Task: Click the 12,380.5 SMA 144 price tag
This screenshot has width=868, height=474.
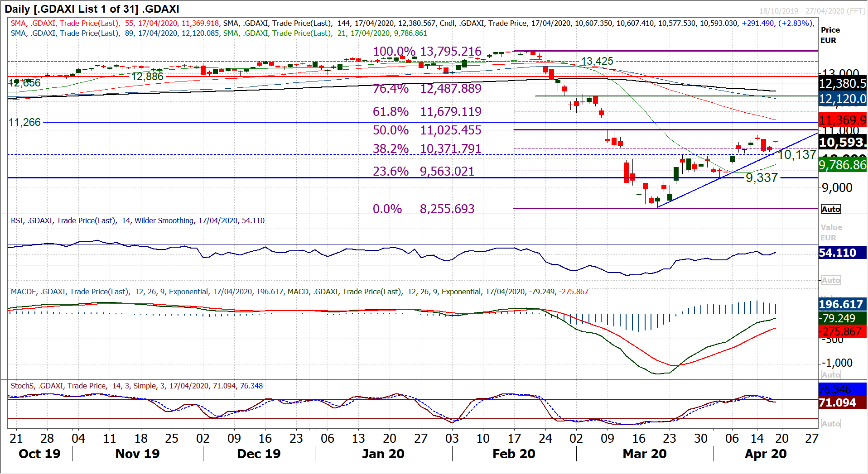Action: point(843,83)
